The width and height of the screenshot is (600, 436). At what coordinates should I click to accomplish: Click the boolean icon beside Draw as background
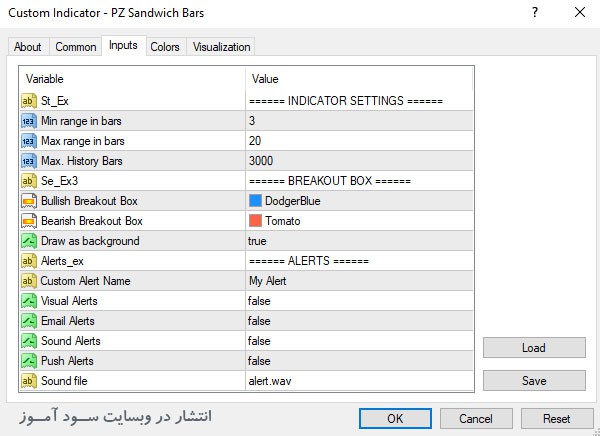(28, 241)
